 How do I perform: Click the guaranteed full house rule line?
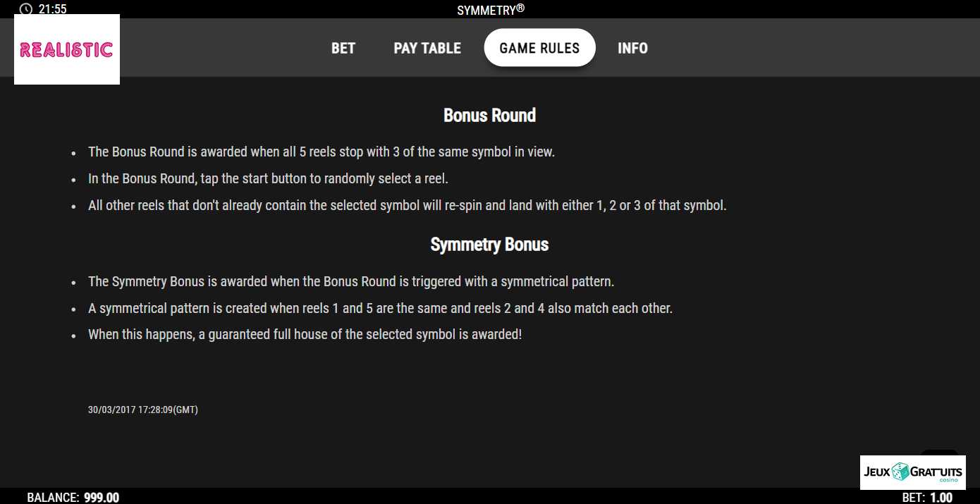[305, 334]
